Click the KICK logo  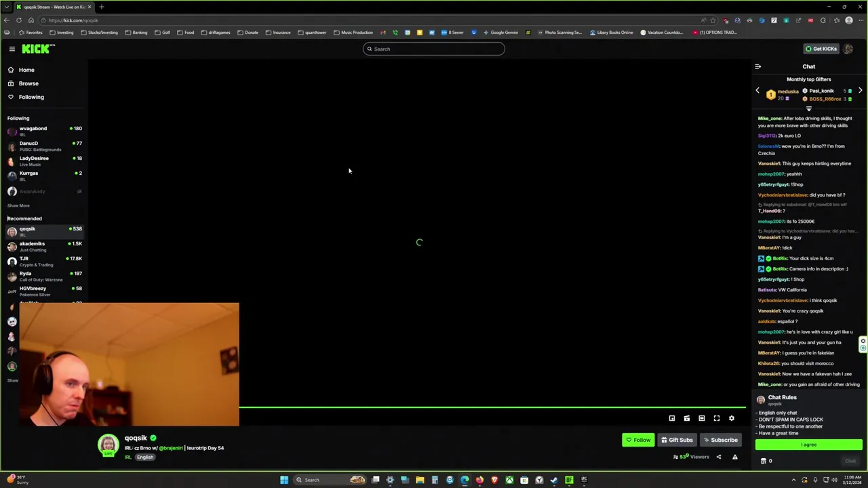pos(38,49)
